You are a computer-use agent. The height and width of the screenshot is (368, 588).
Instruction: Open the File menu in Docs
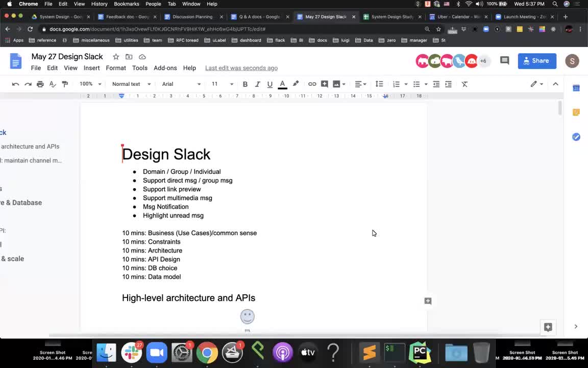coord(36,68)
